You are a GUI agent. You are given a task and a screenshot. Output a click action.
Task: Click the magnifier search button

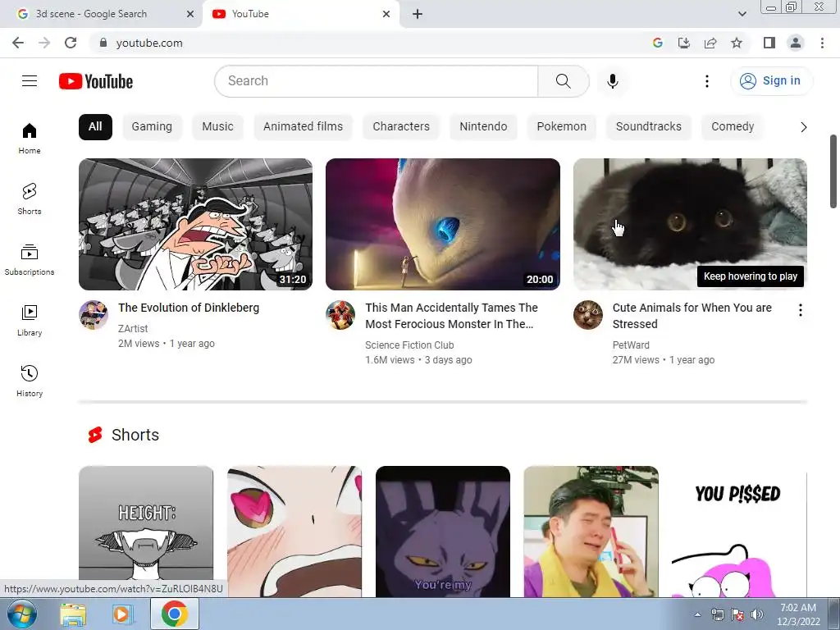pos(563,81)
